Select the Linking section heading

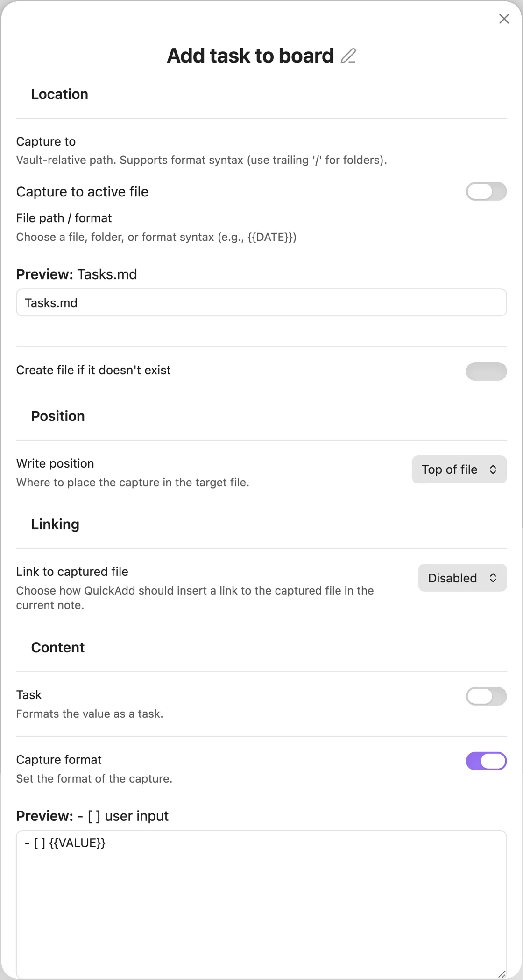[55, 525]
